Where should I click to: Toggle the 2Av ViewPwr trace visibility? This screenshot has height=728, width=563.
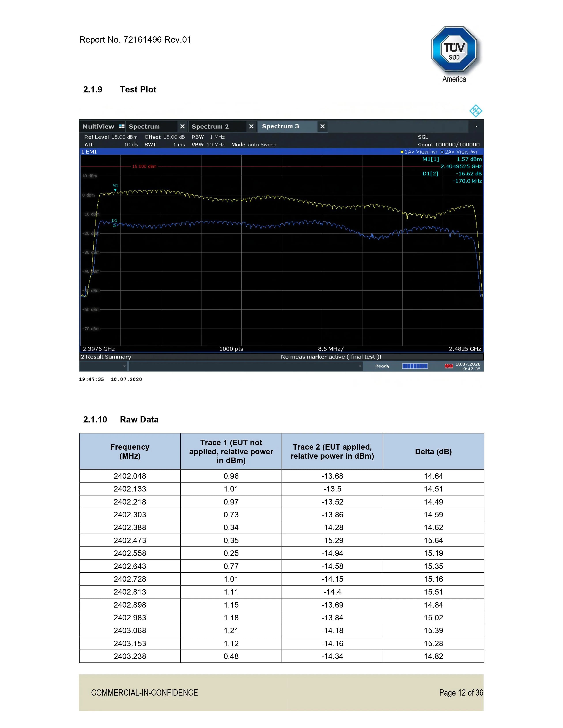tap(460, 152)
